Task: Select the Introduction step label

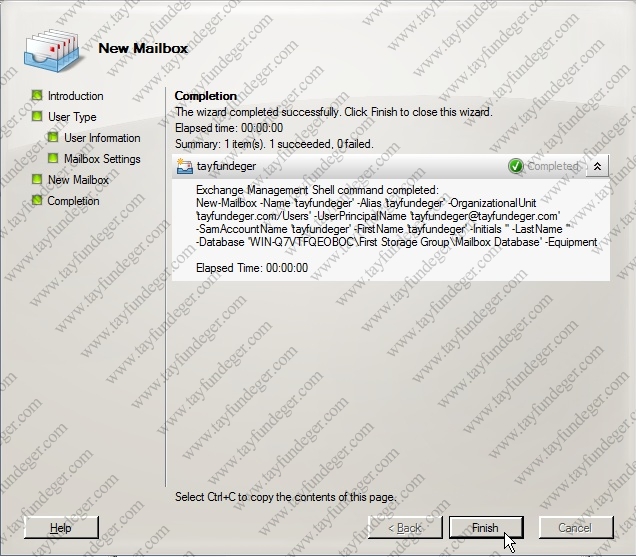Action: [75, 96]
